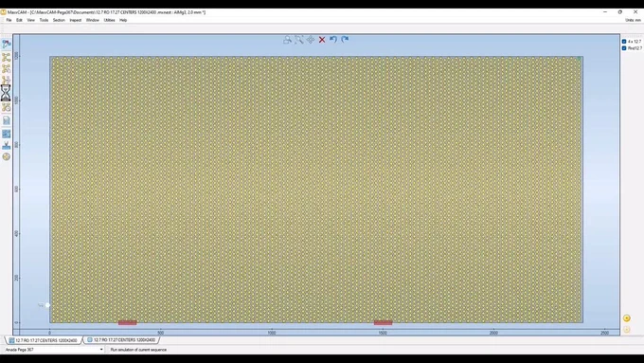Click the white origin marker left of the sheet
This screenshot has height=363, width=644.
tap(47, 305)
